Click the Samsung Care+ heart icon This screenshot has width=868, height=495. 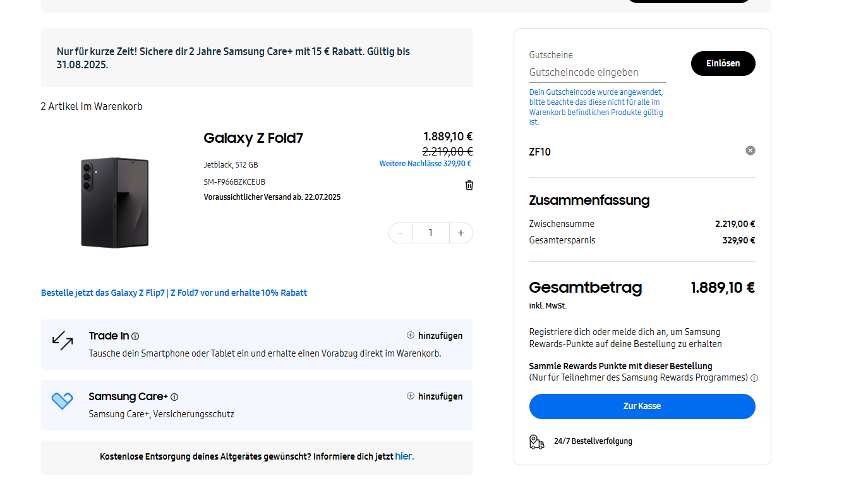pyautogui.click(x=63, y=400)
